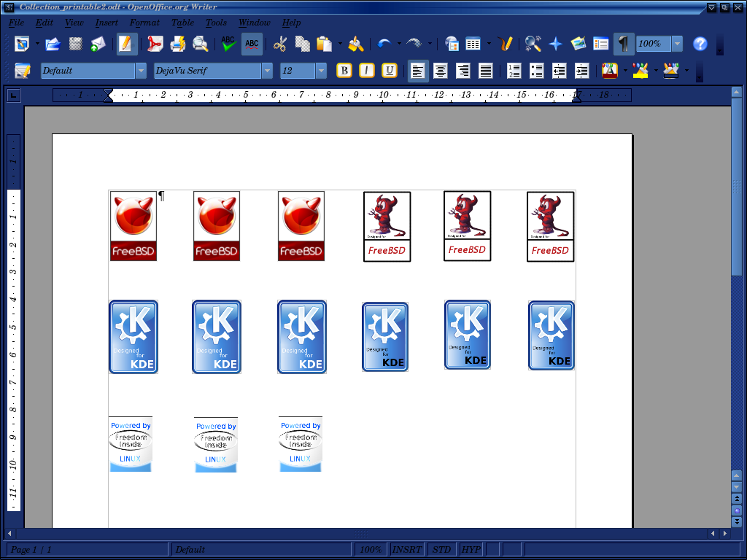Apply Font Color swatch

610,71
